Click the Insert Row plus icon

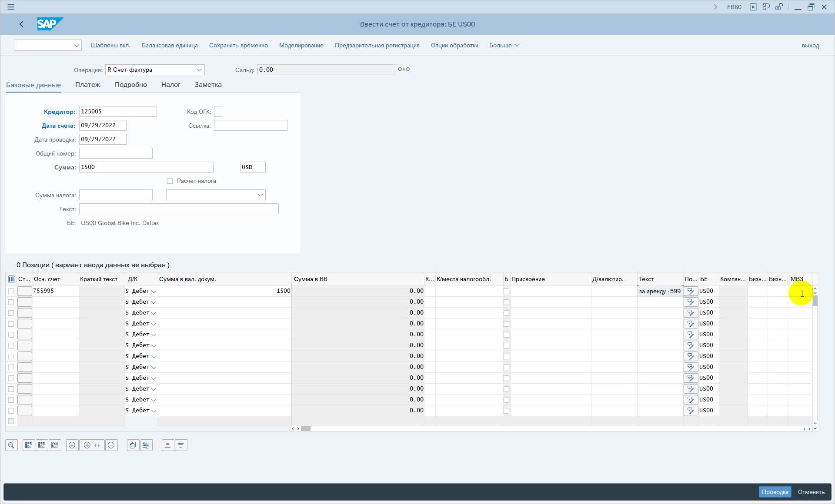pos(72,445)
